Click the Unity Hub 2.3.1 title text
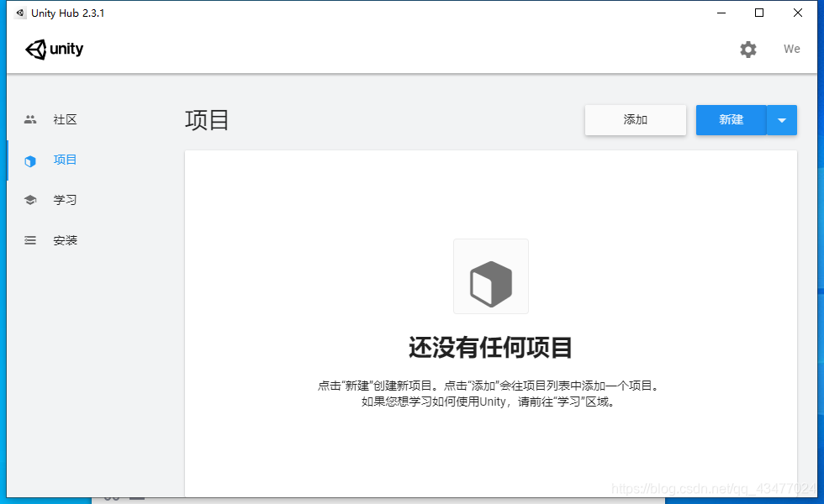Image resolution: width=824 pixels, height=504 pixels. (68, 13)
